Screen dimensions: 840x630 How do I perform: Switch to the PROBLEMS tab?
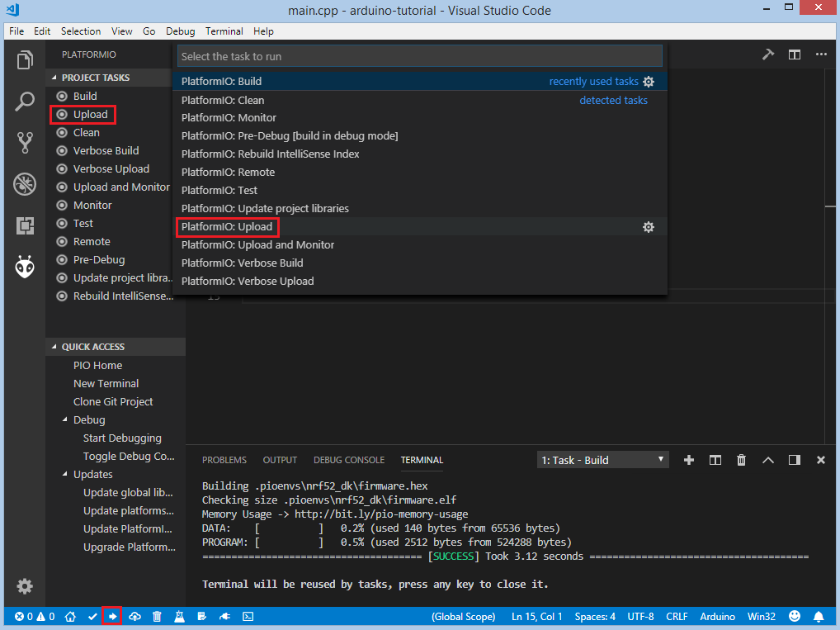coord(224,460)
